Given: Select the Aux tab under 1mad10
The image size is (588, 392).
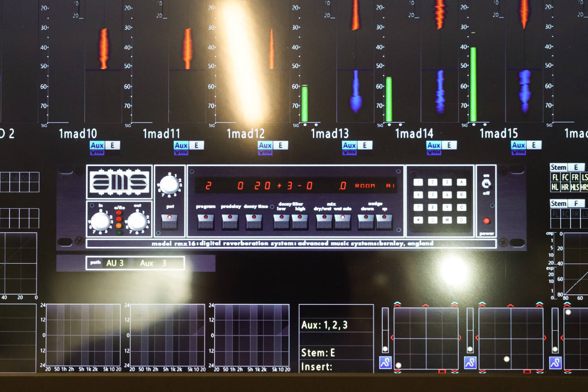Looking at the screenshot, I should (97, 145).
